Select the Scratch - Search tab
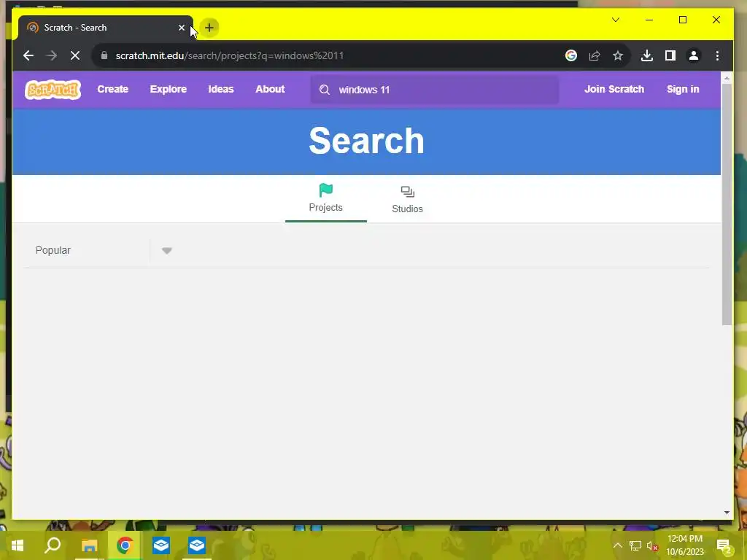Image resolution: width=747 pixels, height=560 pixels. [106, 28]
